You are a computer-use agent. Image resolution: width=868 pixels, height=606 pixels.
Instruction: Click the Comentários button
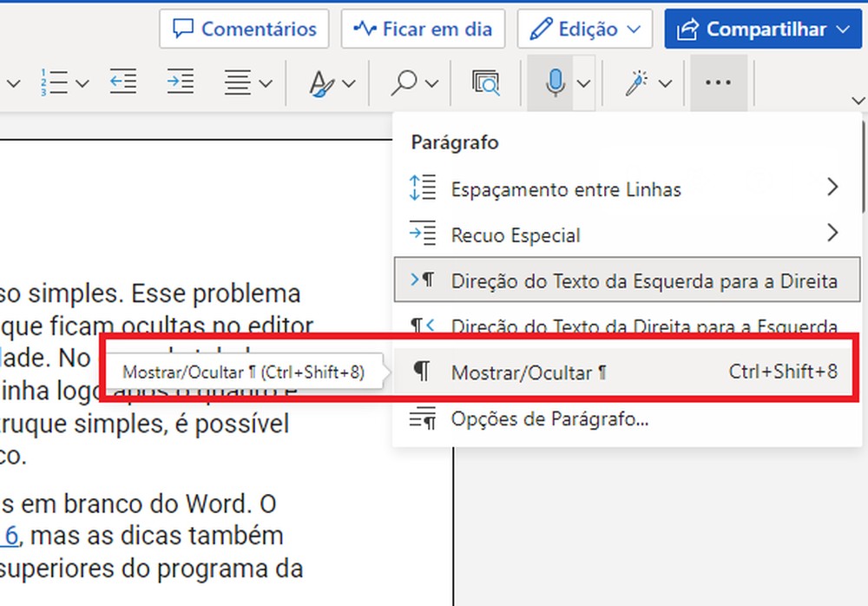point(244,29)
